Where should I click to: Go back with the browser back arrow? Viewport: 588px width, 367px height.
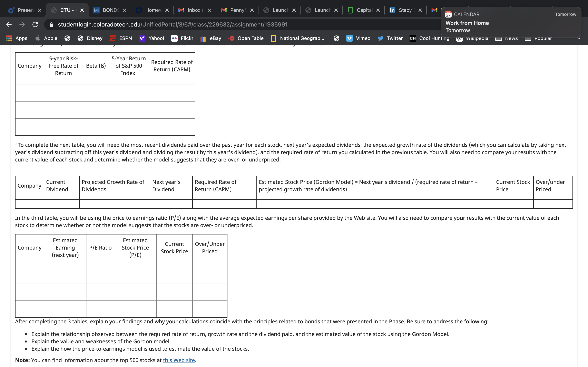(9, 24)
